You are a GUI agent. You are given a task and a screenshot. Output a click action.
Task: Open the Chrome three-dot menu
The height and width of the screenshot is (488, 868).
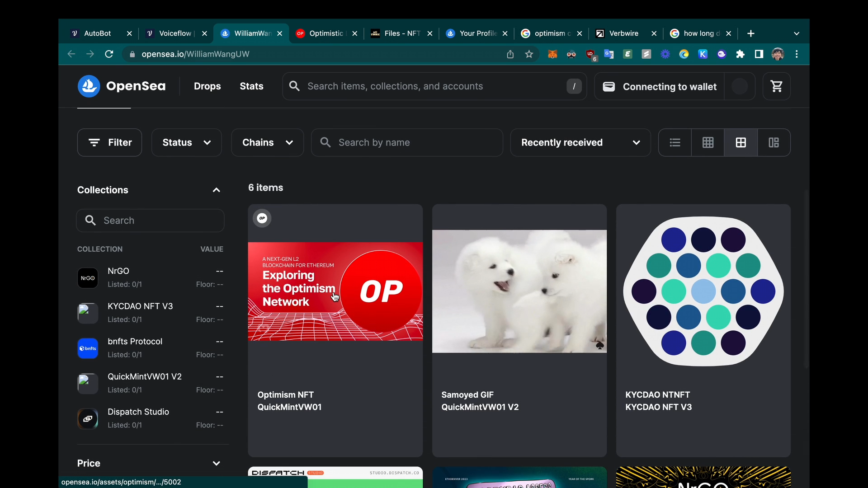pyautogui.click(x=797, y=54)
